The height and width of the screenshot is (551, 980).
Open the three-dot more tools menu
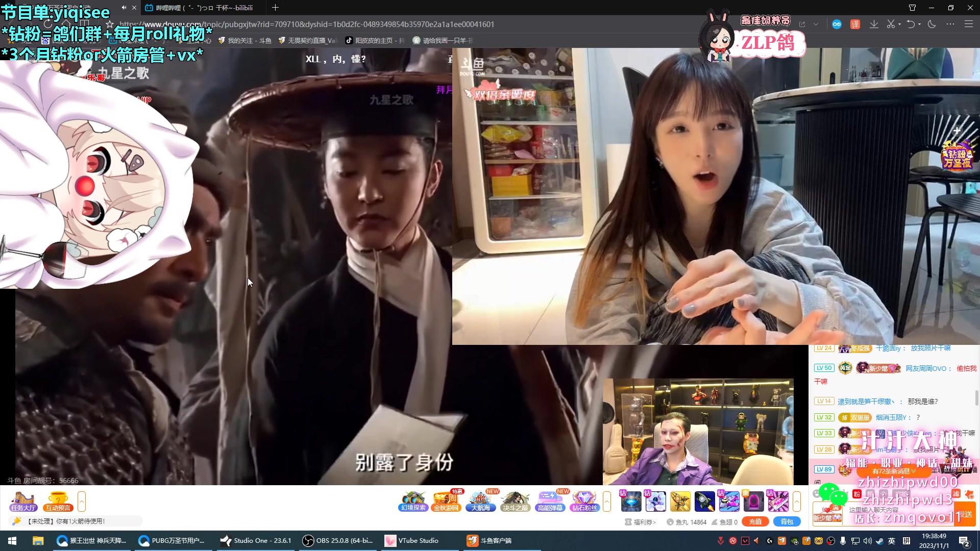(x=950, y=24)
